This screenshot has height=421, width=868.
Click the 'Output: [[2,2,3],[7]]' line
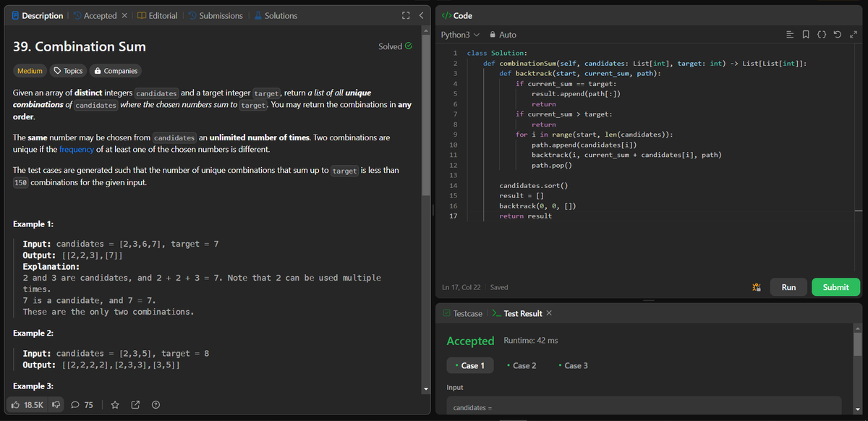pos(72,255)
